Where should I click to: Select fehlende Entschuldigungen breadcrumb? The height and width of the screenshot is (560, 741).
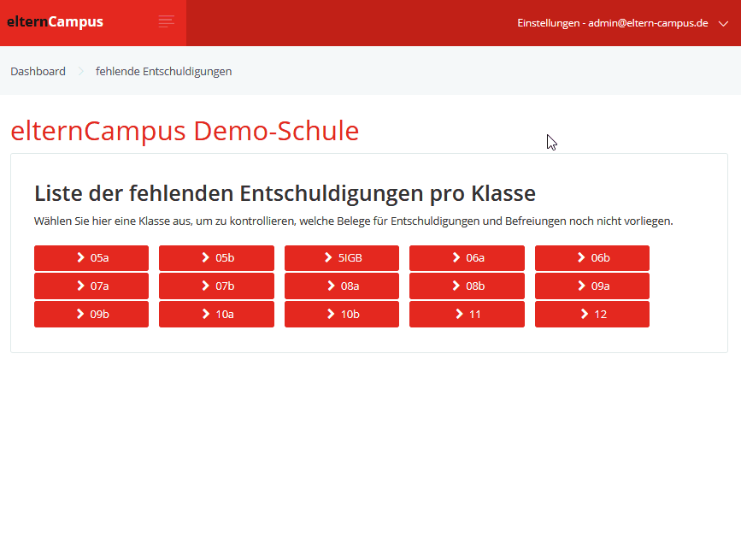click(163, 71)
